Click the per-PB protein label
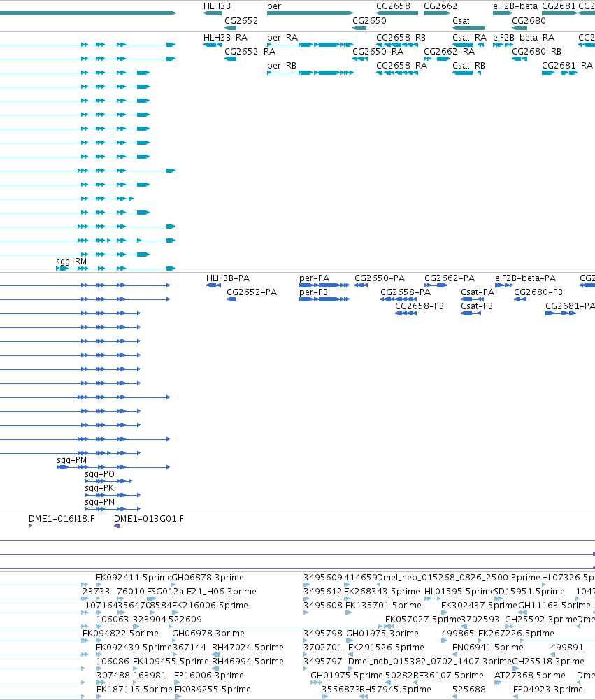 pyautogui.click(x=313, y=292)
